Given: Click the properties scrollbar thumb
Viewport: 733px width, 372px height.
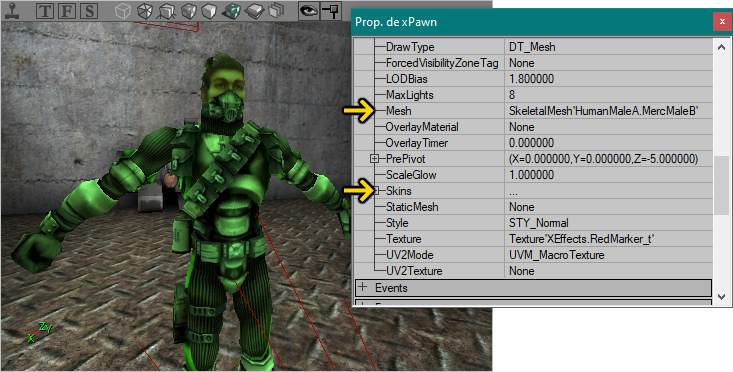Looking at the screenshot, I should coord(721,186).
